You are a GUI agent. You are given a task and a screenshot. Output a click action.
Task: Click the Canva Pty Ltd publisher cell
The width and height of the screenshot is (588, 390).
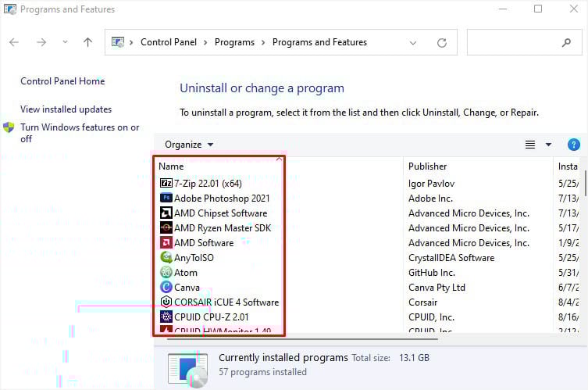tap(437, 287)
